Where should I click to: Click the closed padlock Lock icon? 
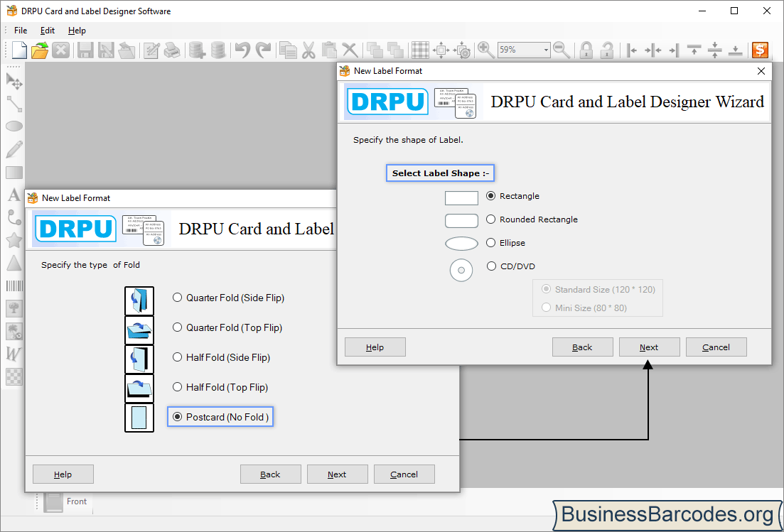click(586, 50)
